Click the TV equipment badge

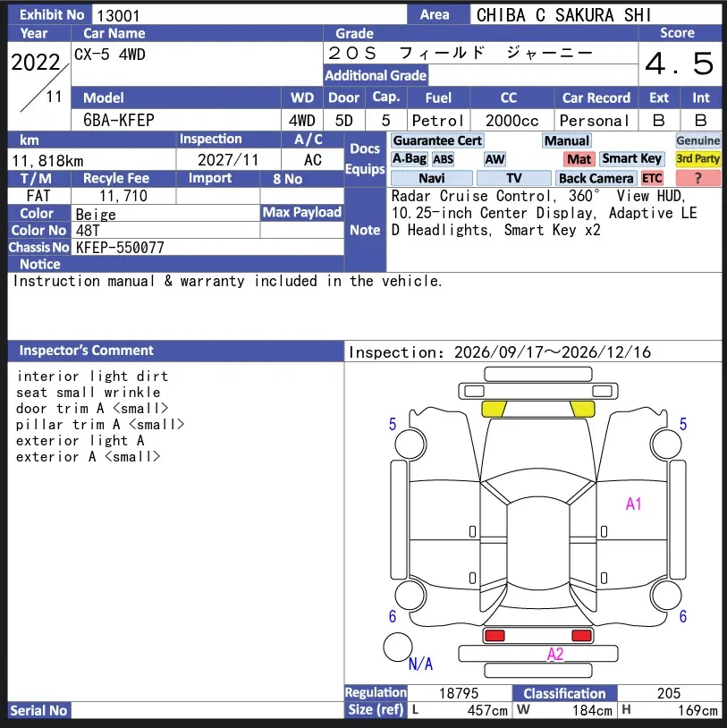(x=514, y=178)
